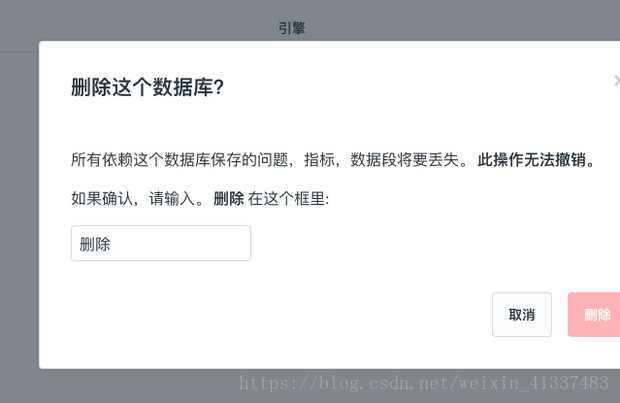The height and width of the screenshot is (403, 620).
Task: Close the delete database dialog with X
Action: pyautogui.click(x=616, y=81)
